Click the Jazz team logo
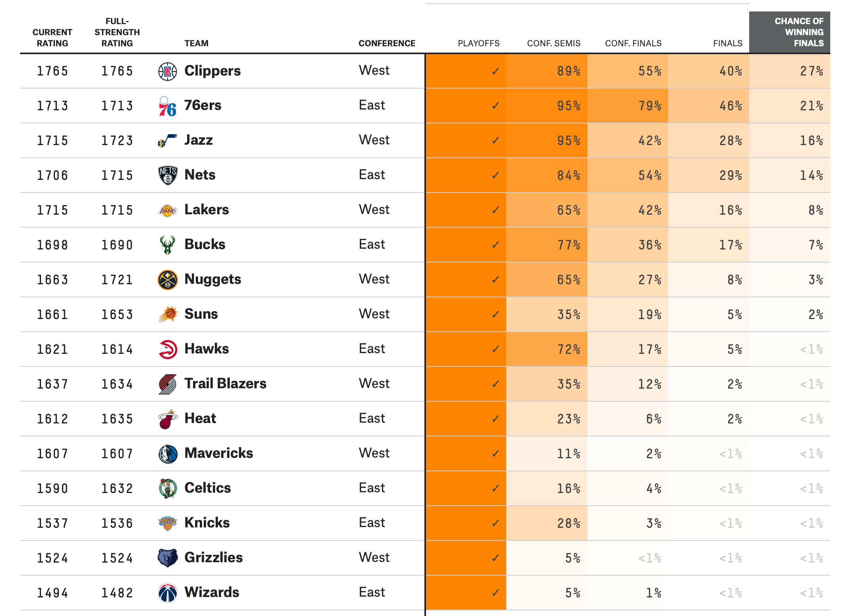Viewport: 852px width, 616px height. point(167,141)
